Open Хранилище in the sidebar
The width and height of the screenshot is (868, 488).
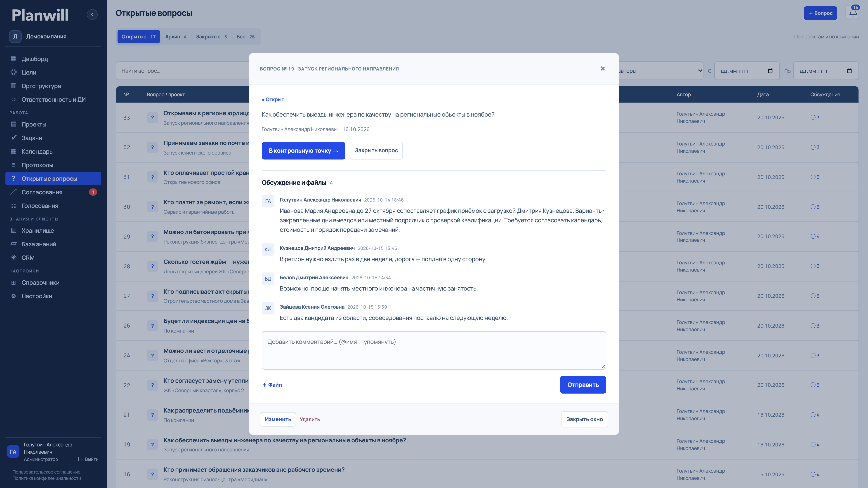(54, 230)
